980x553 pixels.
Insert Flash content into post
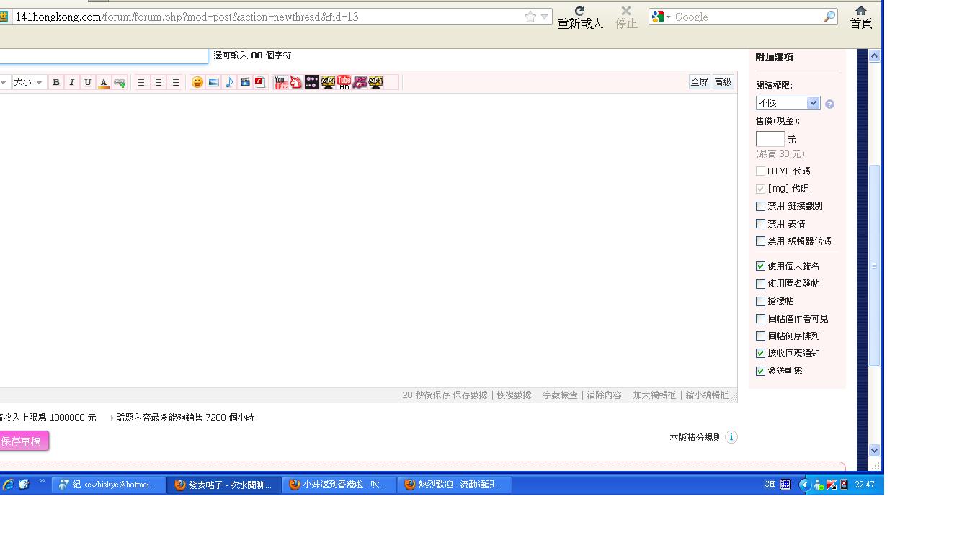coord(260,82)
